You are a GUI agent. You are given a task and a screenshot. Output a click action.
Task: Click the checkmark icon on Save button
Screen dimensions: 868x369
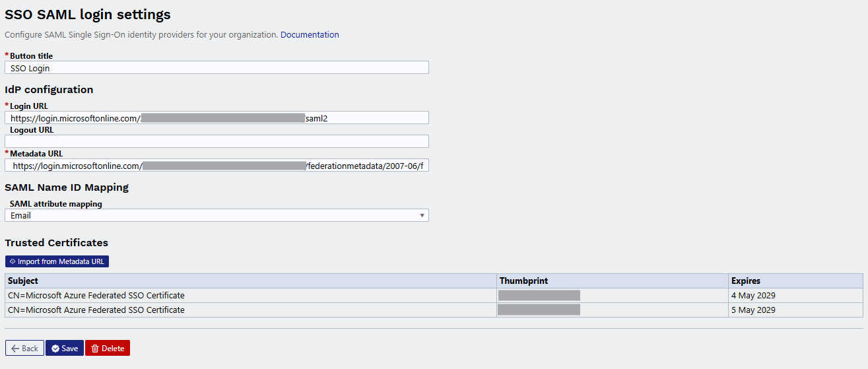(x=55, y=349)
